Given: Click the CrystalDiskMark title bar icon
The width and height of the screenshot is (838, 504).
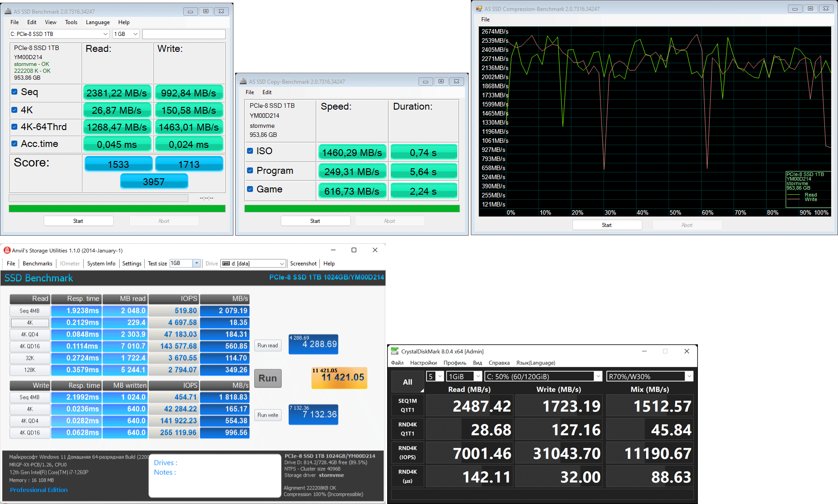Looking at the screenshot, I should (x=394, y=351).
